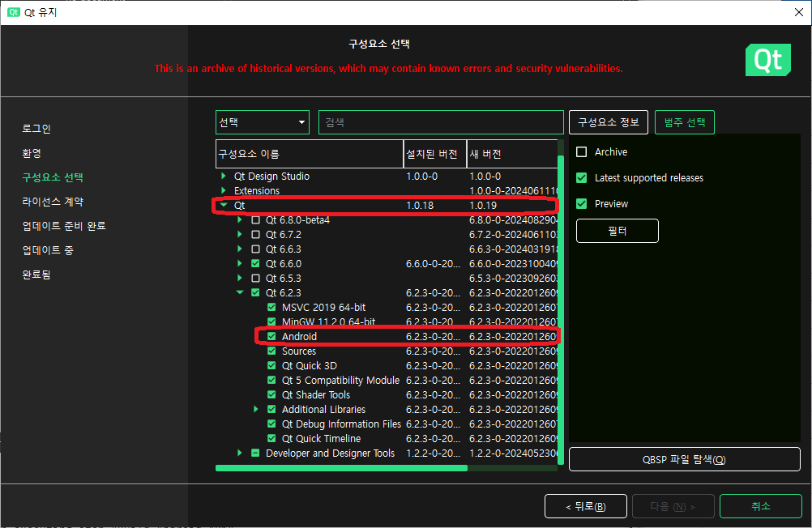Uncheck the Qt Quick 3D checkbox
Viewport: 812px width, 528px height.
271,365
